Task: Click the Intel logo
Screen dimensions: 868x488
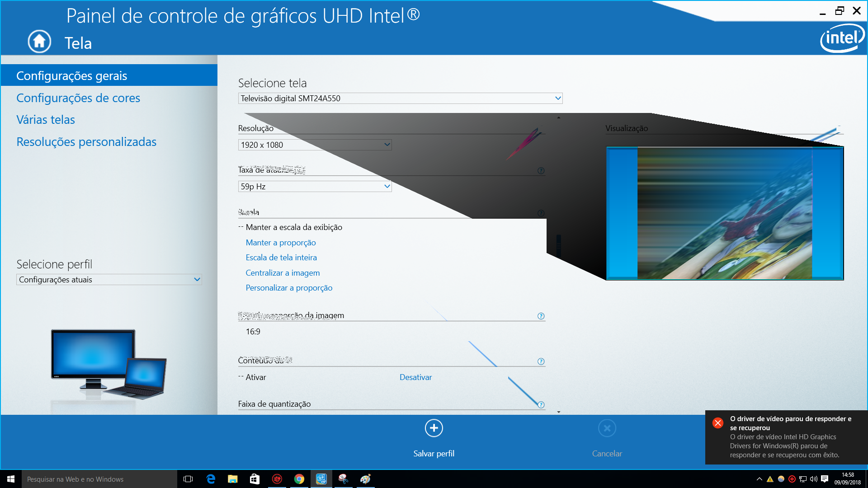Action: (x=842, y=38)
